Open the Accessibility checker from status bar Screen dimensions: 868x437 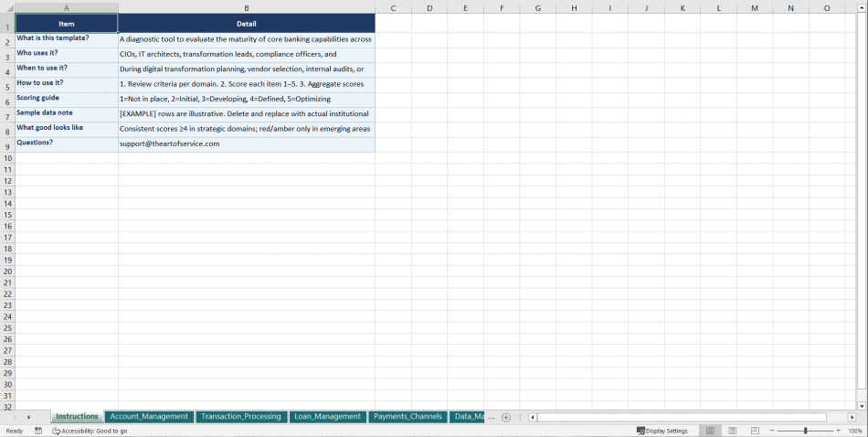coord(90,431)
